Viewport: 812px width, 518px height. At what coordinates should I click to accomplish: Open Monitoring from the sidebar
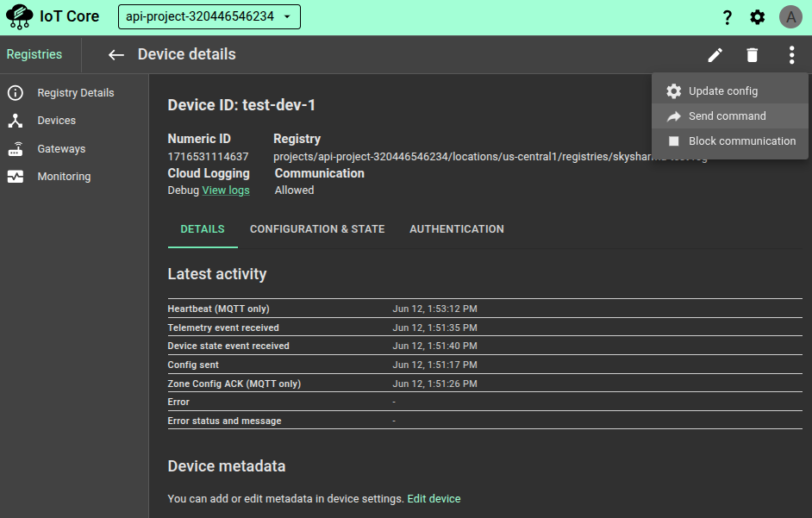coord(64,177)
